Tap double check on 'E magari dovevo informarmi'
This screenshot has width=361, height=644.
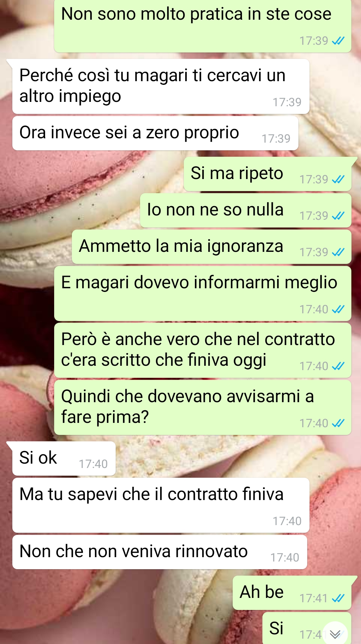tap(338, 309)
